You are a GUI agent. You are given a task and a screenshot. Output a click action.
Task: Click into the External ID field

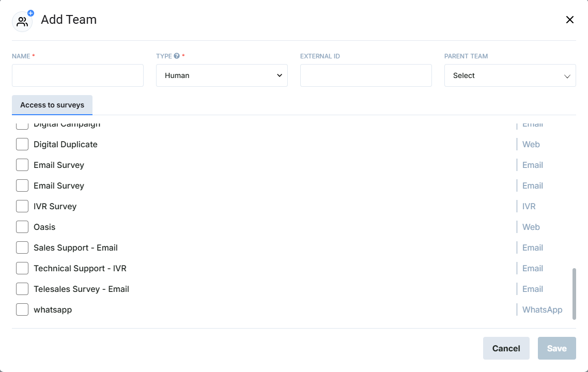tap(366, 75)
